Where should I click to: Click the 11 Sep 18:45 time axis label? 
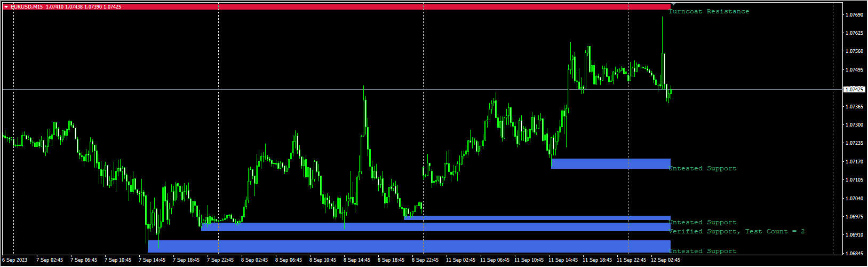597,260
